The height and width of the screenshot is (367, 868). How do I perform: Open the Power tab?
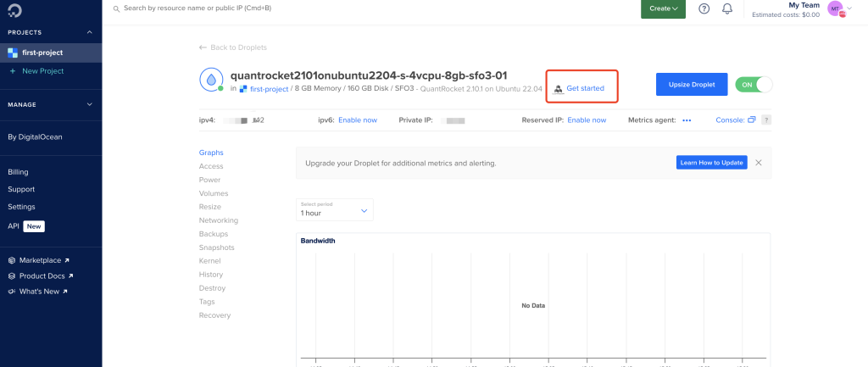coord(210,180)
